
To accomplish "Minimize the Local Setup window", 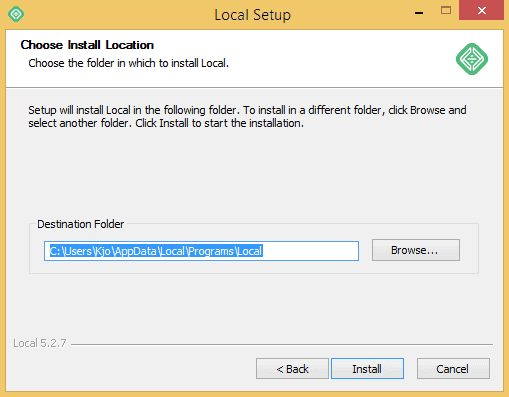I will pyautogui.click(x=419, y=13).
